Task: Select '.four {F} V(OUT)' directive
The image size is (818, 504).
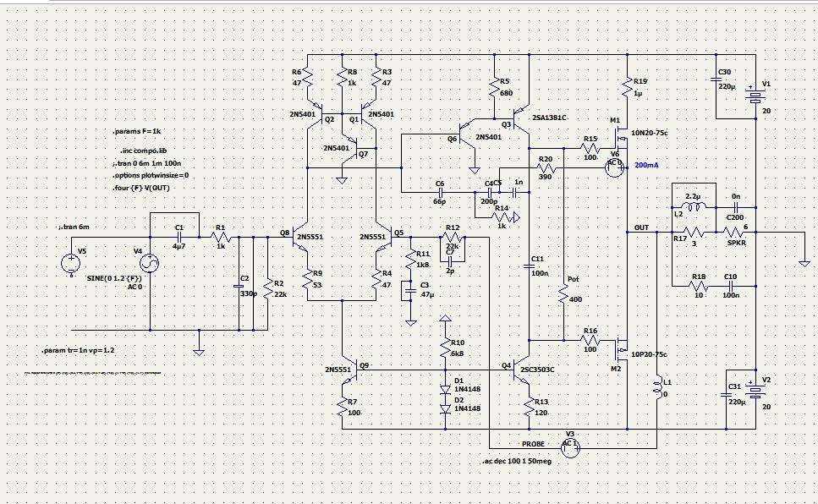Action: tap(141, 188)
